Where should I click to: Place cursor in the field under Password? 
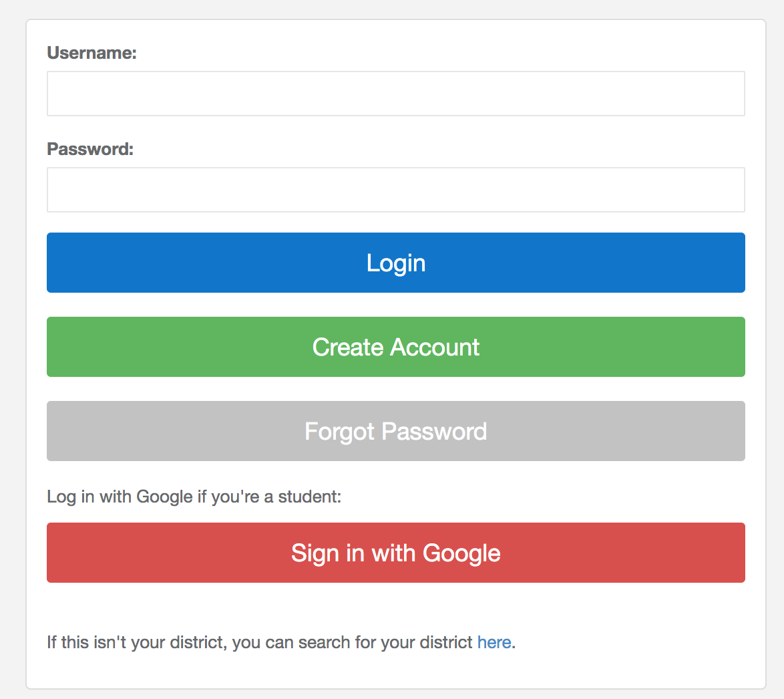[x=395, y=190]
